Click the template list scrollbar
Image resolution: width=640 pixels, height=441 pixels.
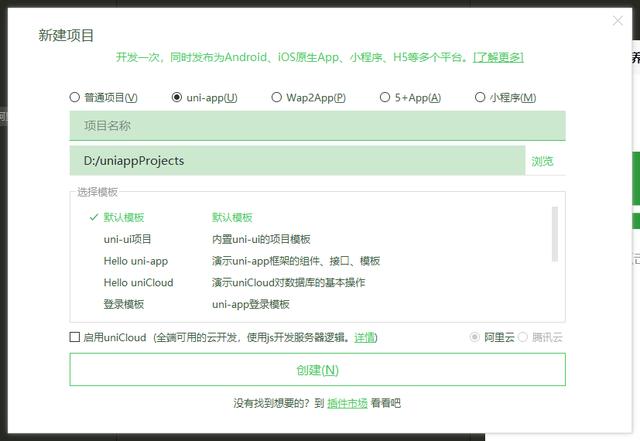(554, 234)
